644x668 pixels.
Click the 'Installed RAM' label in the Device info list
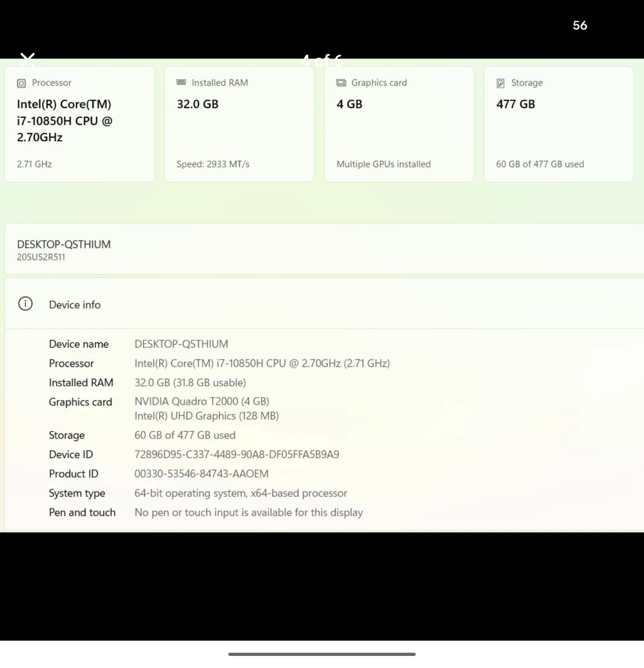[x=81, y=383]
